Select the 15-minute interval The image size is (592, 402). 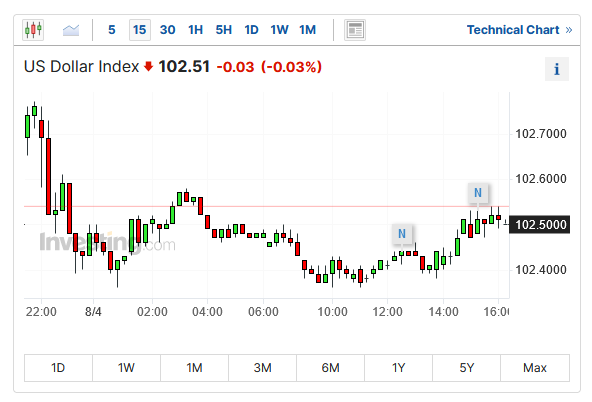[x=140, y=30]
